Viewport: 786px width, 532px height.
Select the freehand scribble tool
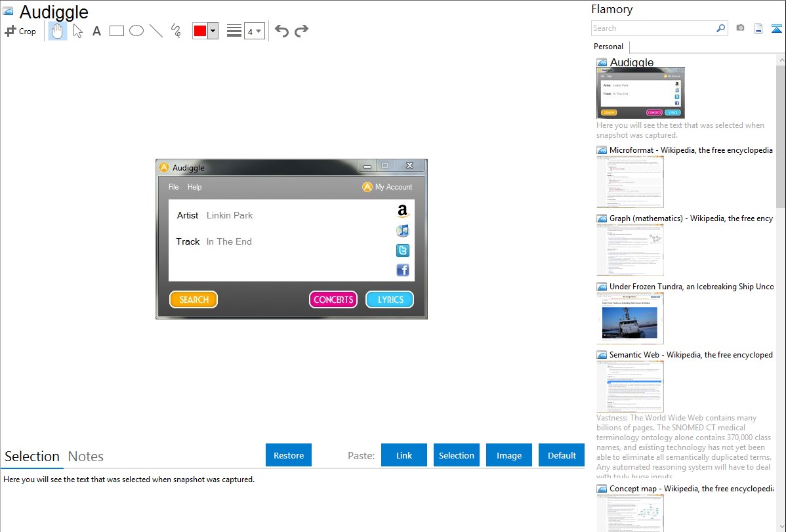coord(176,31)
